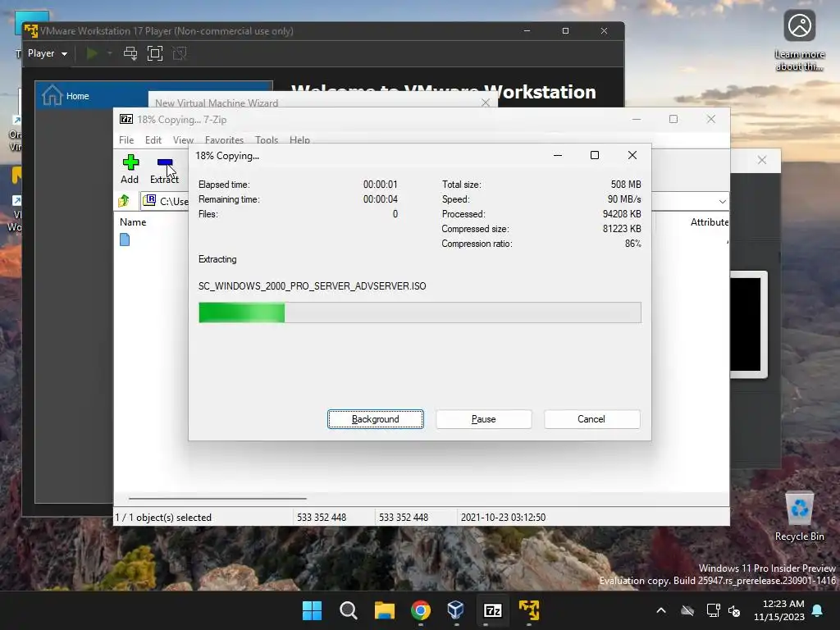The height and width of the screenshot is (630, 840).
Task: Pause the extraction
Action: pos(484,419)
